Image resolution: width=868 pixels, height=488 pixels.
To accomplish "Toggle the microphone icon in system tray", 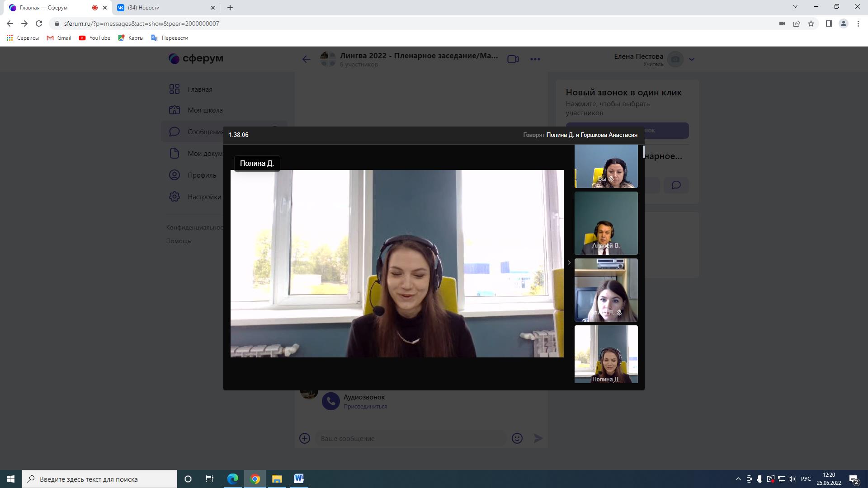I will (759, 479).
